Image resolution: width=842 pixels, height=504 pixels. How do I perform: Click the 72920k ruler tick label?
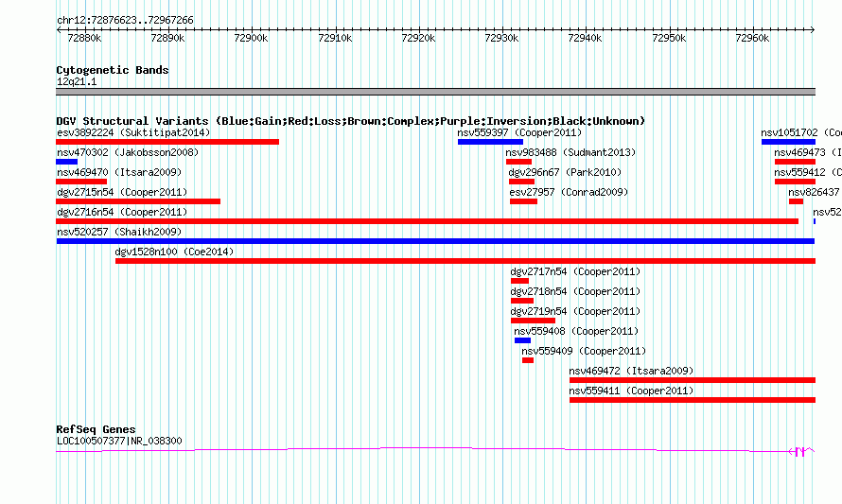418,38
